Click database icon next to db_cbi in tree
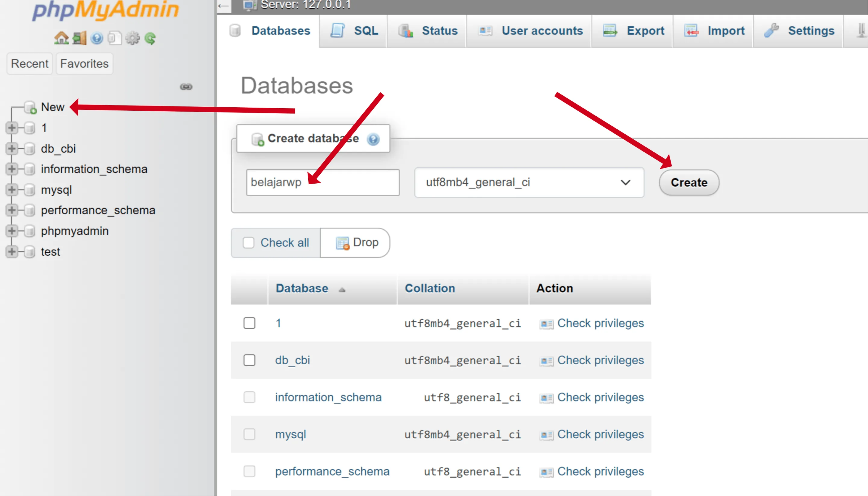 coord(30,149)
